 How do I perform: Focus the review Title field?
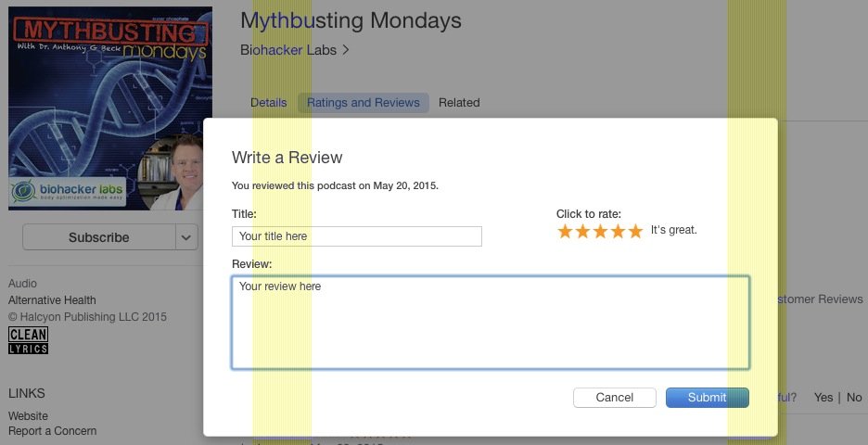pos(357,236)
